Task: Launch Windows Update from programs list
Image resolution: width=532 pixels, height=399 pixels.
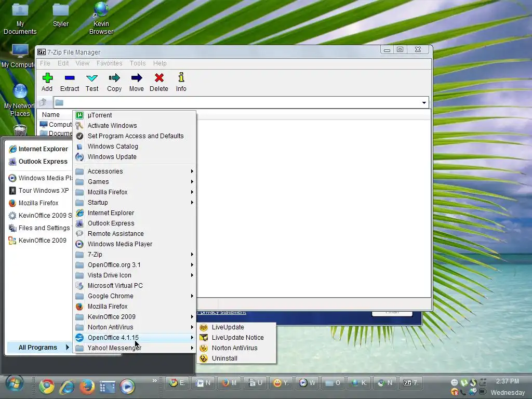Action: pos(135,157)
